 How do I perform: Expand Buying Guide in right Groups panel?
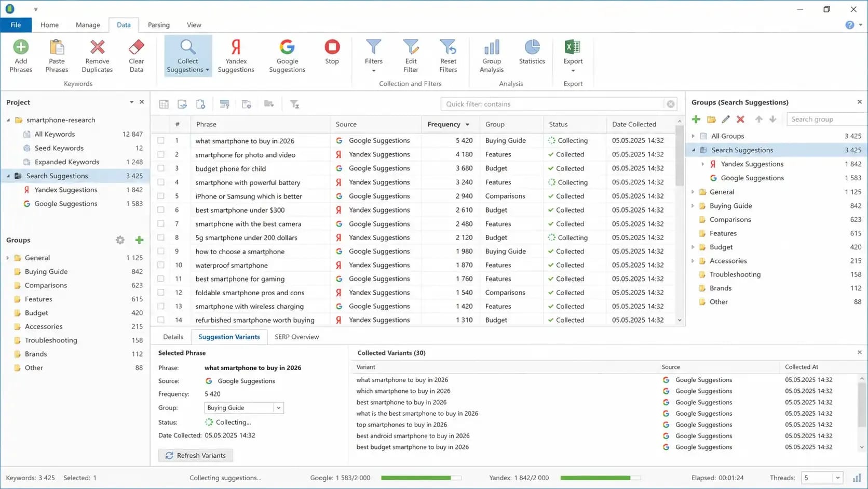pos(693,206)
